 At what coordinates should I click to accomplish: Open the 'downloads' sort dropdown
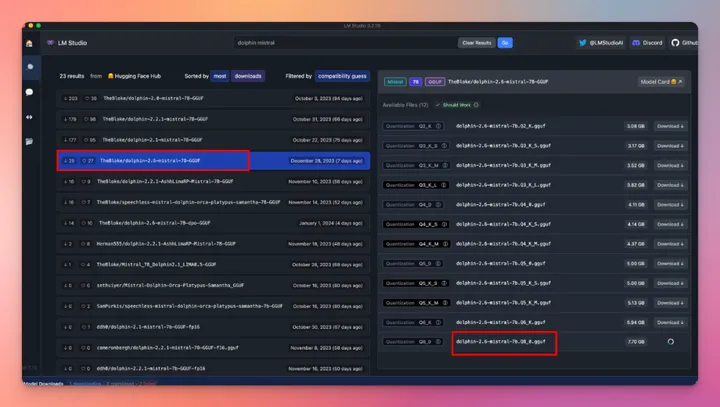[248, 76]
